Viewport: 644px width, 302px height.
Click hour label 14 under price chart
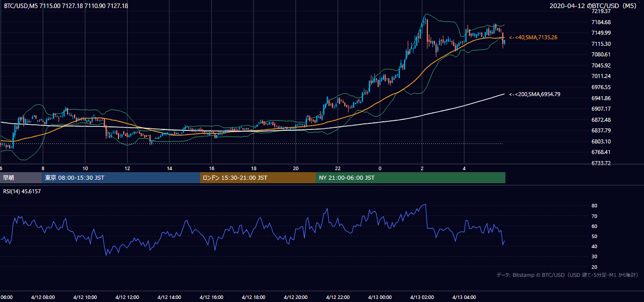coord(169,168)
